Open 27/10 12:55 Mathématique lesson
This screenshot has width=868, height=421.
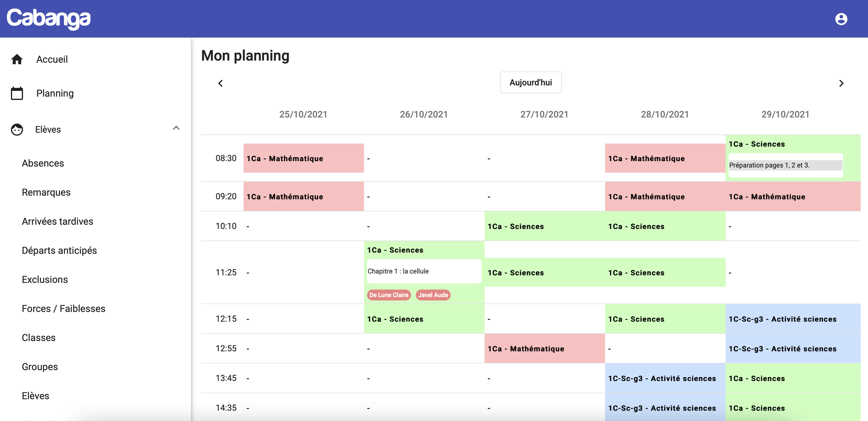544,349
